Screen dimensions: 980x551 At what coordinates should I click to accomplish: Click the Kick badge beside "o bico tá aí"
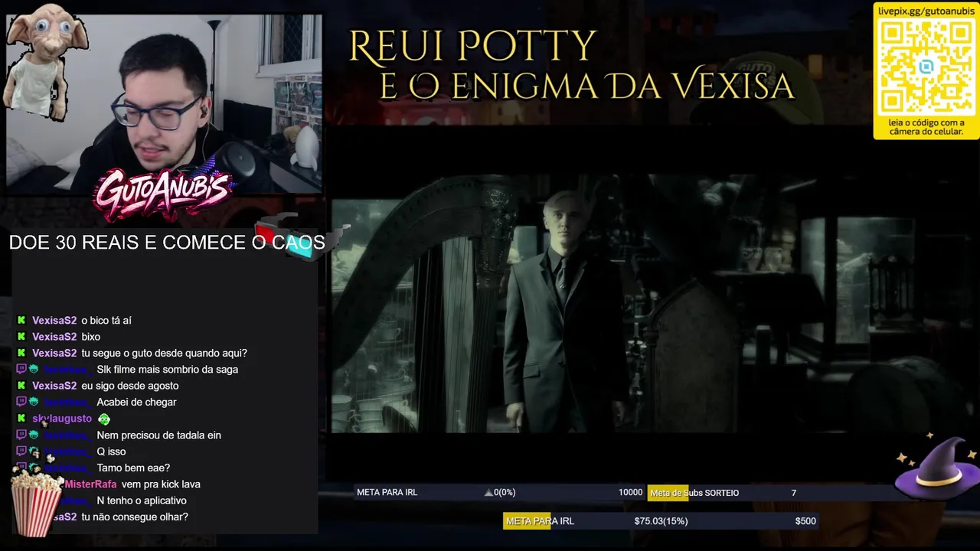[21, 321]
